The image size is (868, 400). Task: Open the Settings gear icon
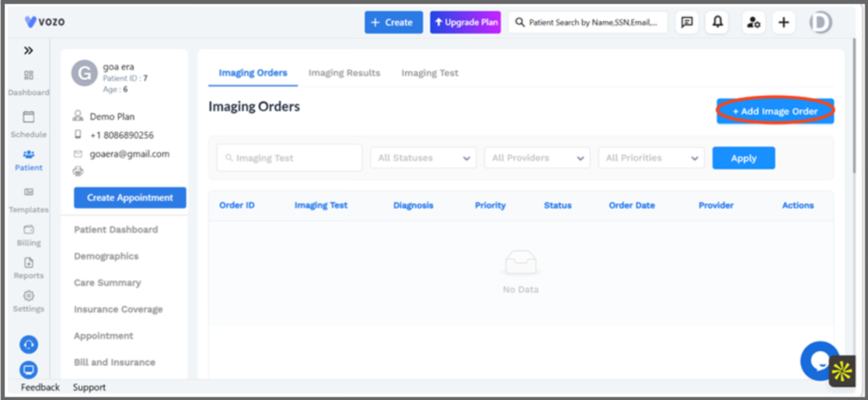pos(28,296)
